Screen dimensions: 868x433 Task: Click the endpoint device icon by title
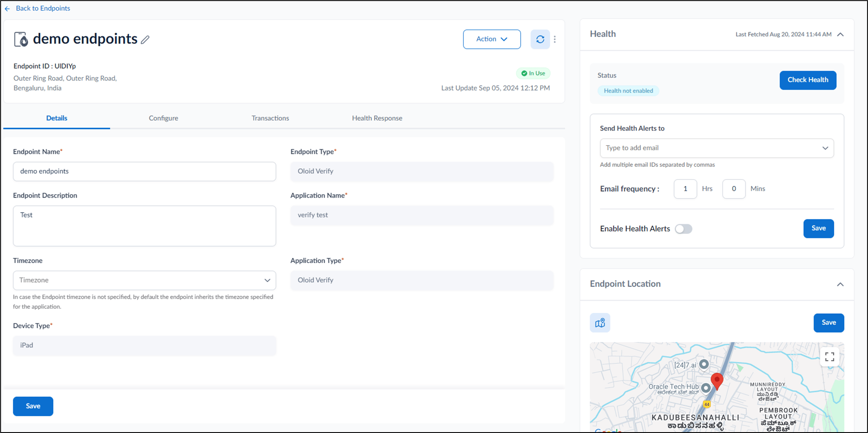click(x=21, y=39)
